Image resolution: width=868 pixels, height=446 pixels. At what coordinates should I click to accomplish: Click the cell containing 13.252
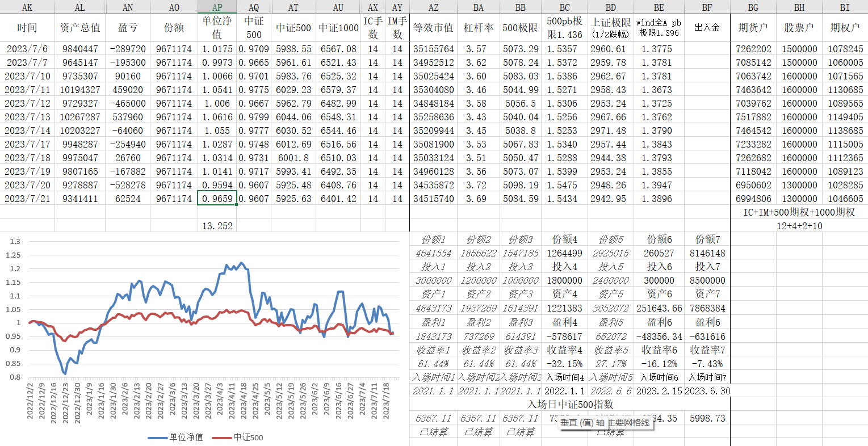coord(217,226)
